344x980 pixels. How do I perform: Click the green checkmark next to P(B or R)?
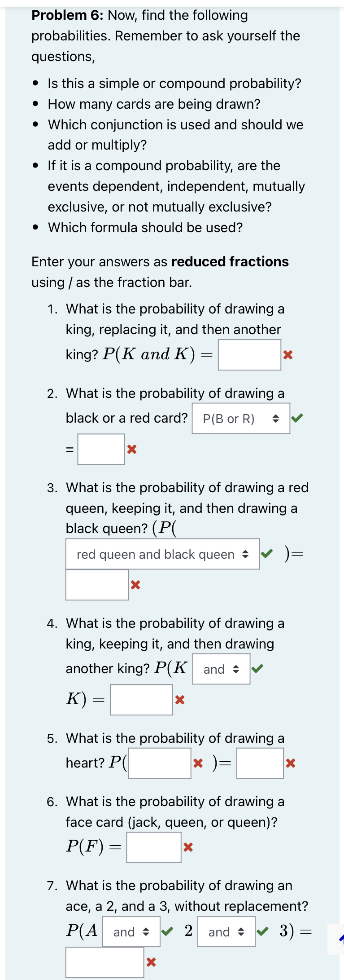pos(298,418)
